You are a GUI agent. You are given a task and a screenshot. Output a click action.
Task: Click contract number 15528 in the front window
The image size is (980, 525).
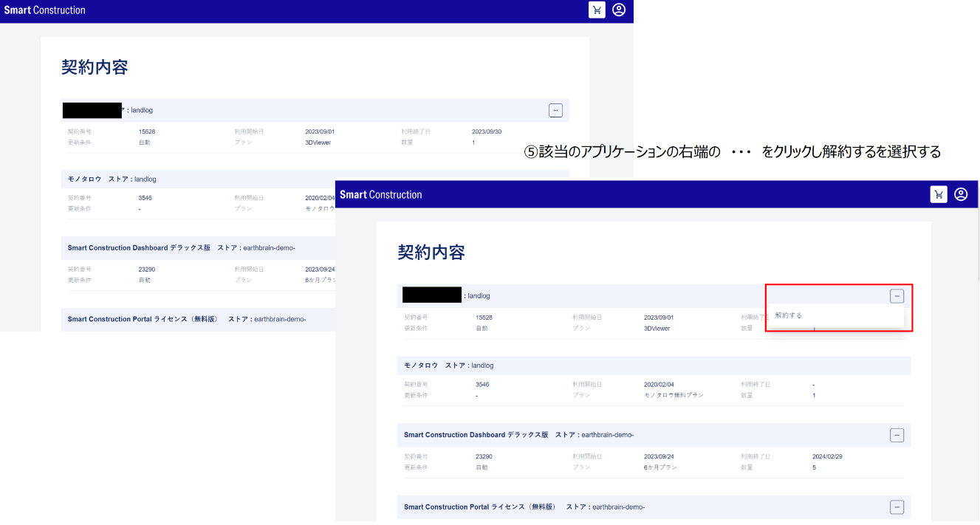tap(484, 318)
